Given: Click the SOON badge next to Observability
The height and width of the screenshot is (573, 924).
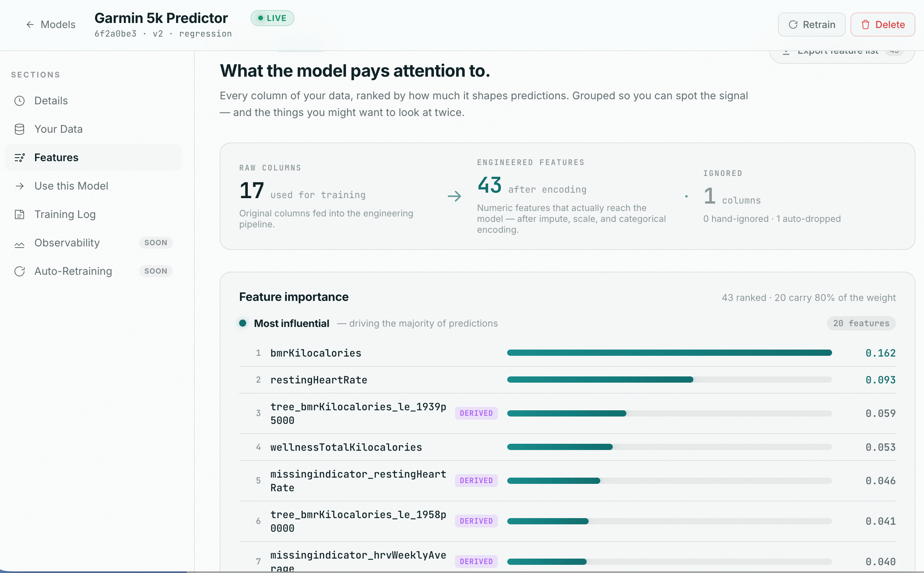Looking at the screenshot, I should (156, 243).
